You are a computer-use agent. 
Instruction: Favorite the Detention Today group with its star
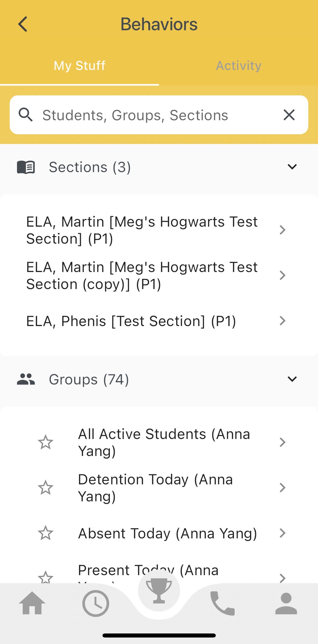point(45,488)
